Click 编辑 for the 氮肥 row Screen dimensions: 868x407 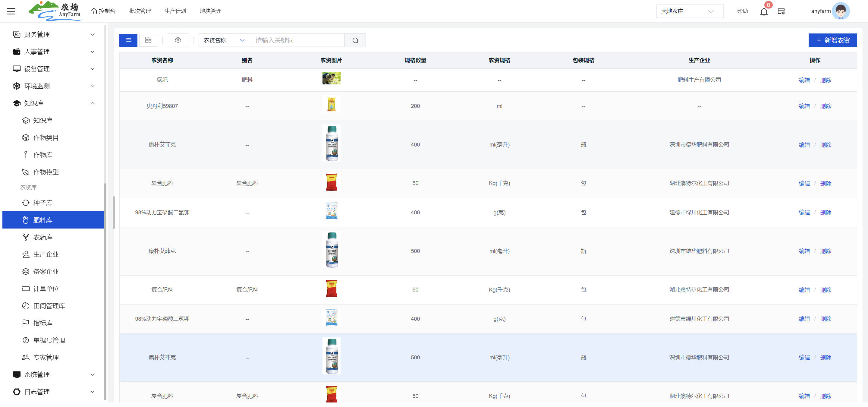point(804,80)
